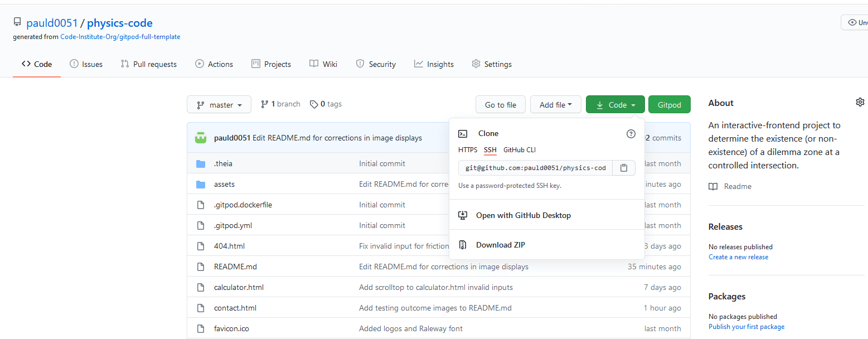The height and width of the screenshot is (339, 868).
Task: Open the Add file dropdown
Action: 556,105
